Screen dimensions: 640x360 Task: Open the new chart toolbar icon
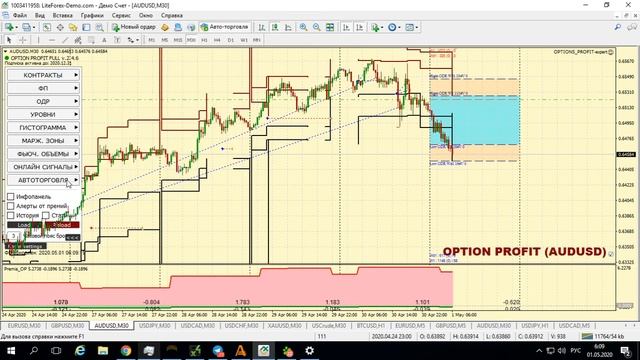point(9,27)
